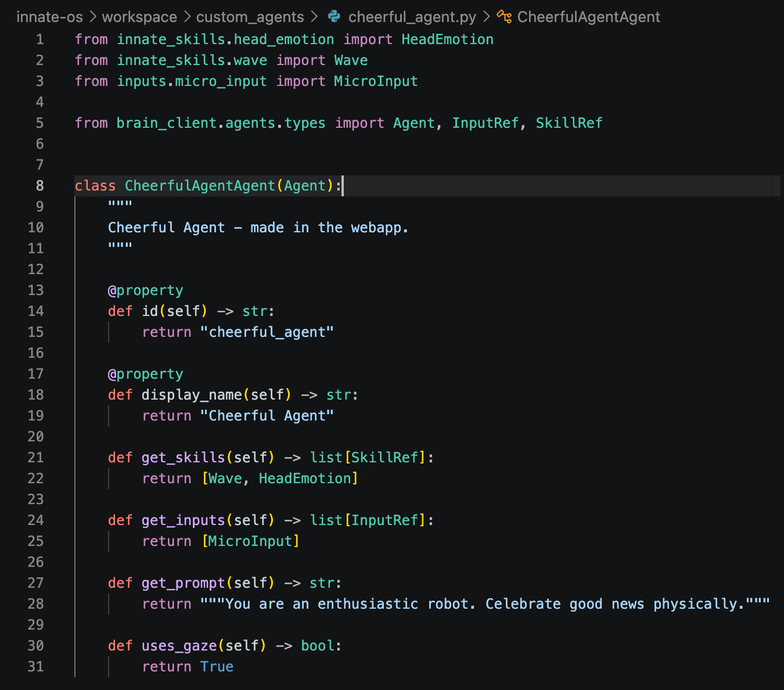This screenshot has height=690, width=784.
Task: Click the Python file icon in breadcrumb
Action: 335,16
